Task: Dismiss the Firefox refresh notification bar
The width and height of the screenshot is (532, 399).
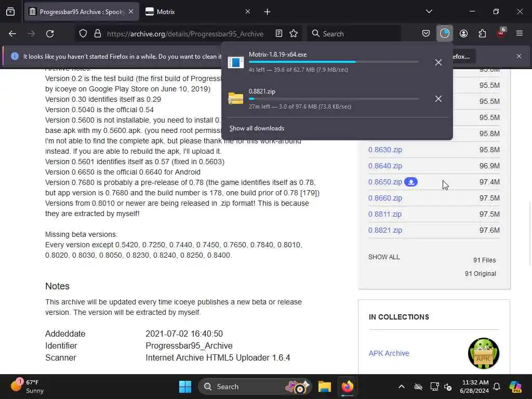Action: click(519, 56)
